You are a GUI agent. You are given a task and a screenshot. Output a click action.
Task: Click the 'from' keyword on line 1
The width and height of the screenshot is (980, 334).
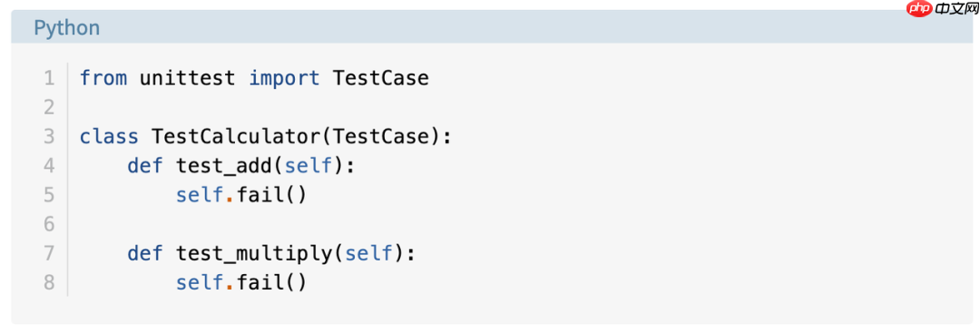103,79
